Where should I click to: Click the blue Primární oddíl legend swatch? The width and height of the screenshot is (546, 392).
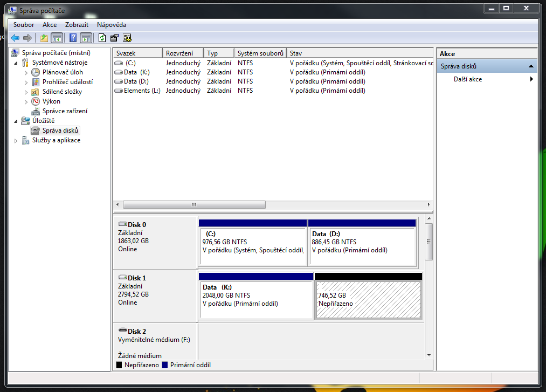coord(165,365)
